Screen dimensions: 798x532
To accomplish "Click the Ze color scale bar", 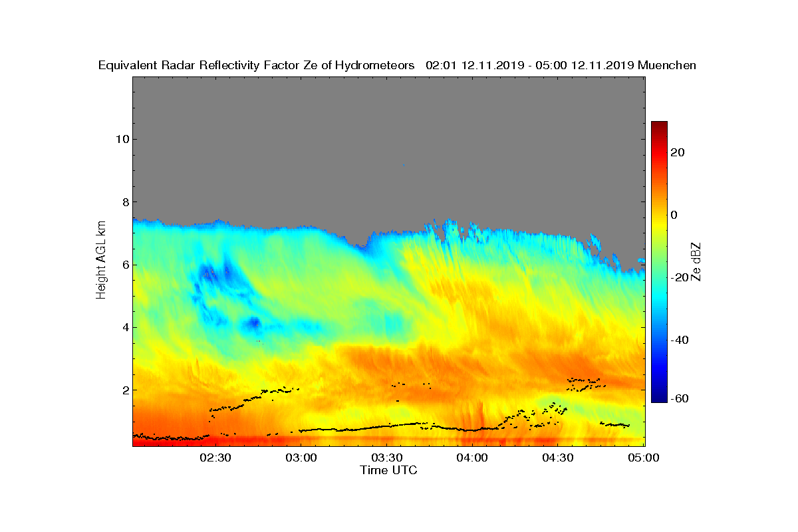I will (x=659, y=261).
